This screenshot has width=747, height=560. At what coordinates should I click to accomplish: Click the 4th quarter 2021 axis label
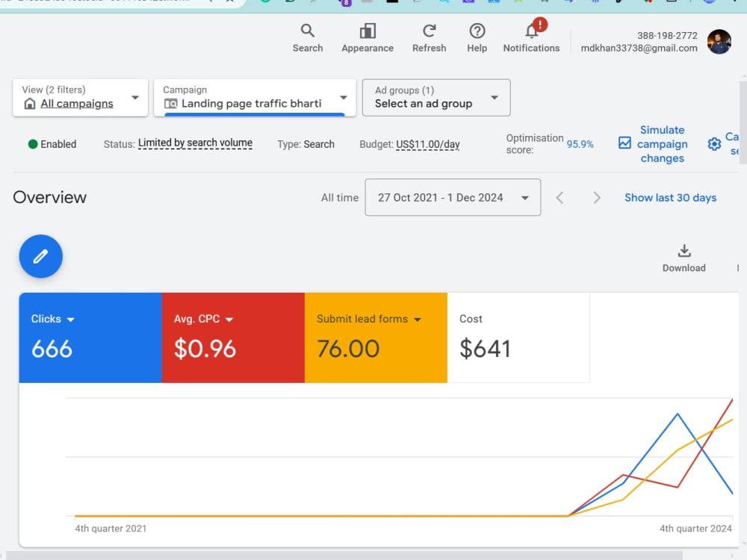tap(111, 529)
